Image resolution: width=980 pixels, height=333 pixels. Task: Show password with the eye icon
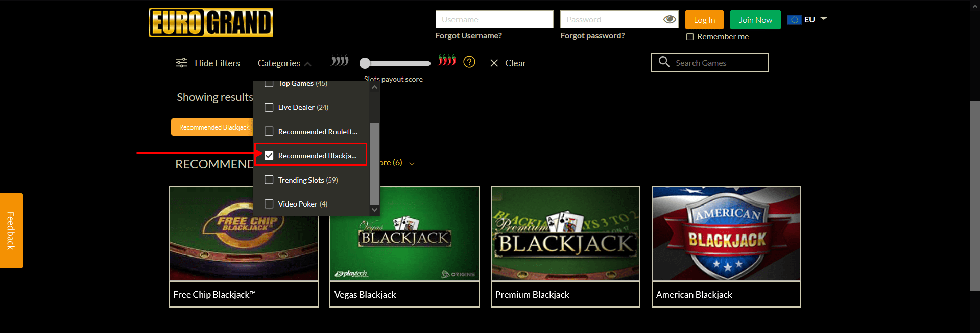[670, 19]
